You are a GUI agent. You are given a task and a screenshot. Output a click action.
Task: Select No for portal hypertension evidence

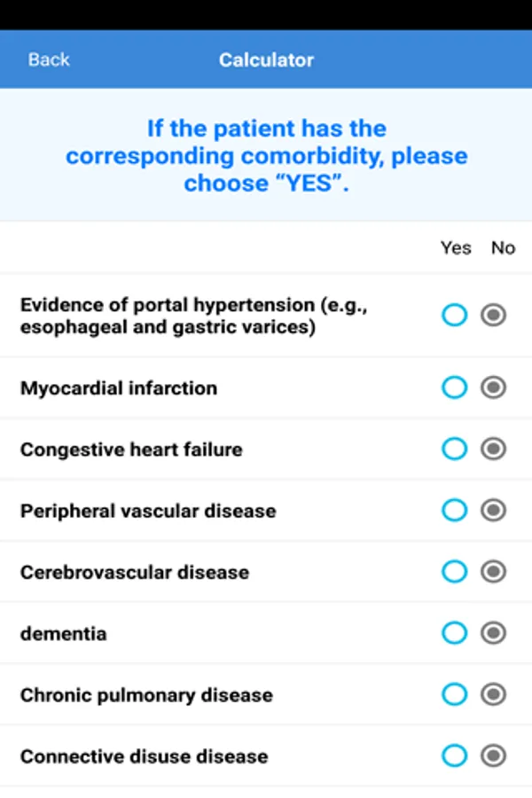point(494,316)
